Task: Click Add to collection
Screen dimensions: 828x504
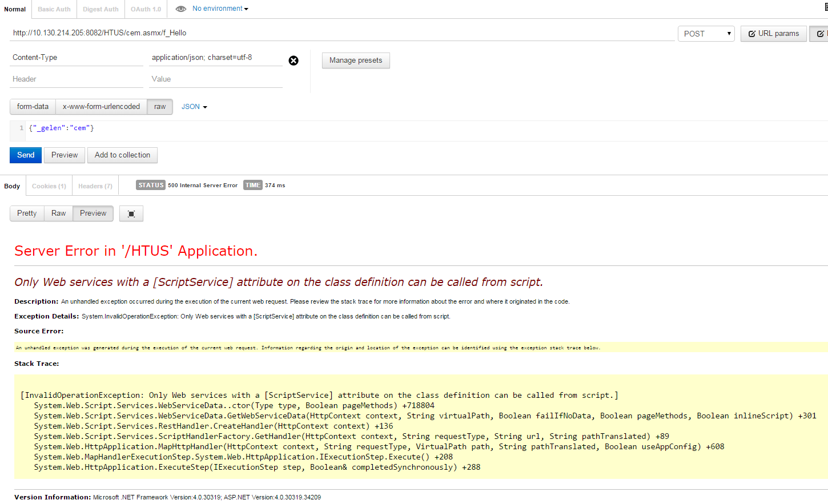Action: pyautogui.click(x=122, y=155)
